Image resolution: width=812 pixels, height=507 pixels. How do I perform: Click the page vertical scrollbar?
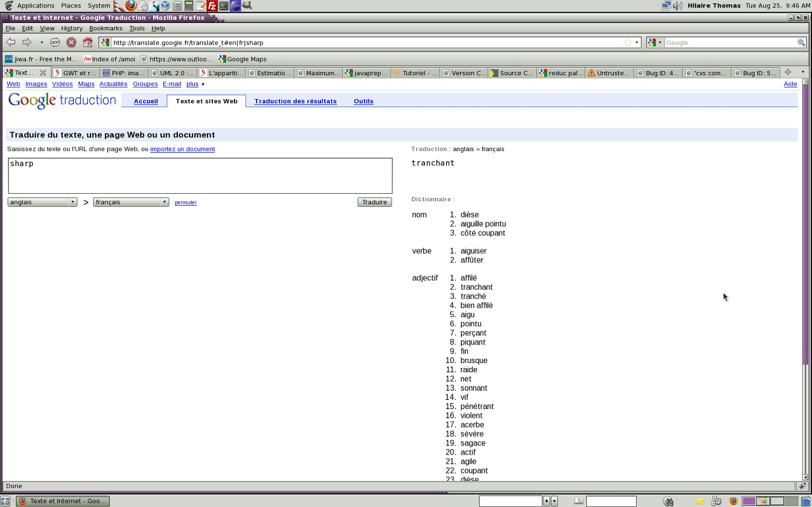(805, 279)
